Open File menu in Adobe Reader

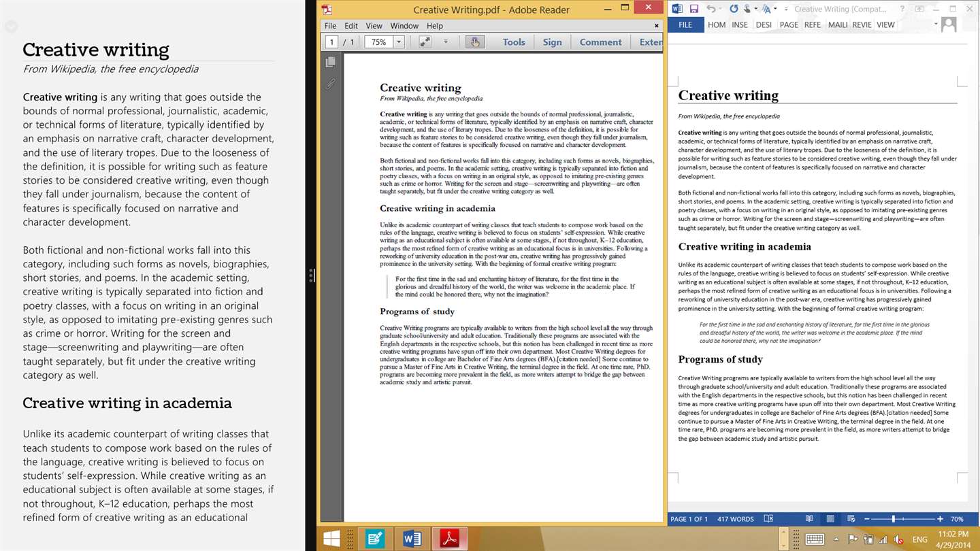(x=330, y=26)
